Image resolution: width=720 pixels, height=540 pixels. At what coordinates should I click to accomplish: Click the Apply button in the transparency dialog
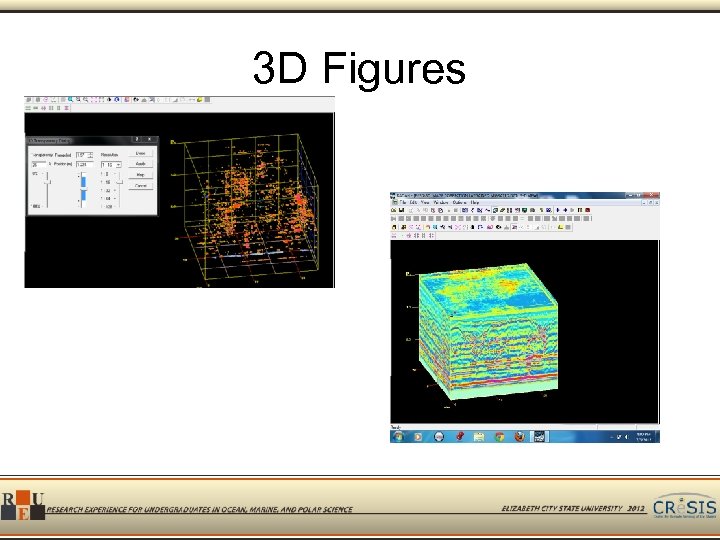point(141,163)
